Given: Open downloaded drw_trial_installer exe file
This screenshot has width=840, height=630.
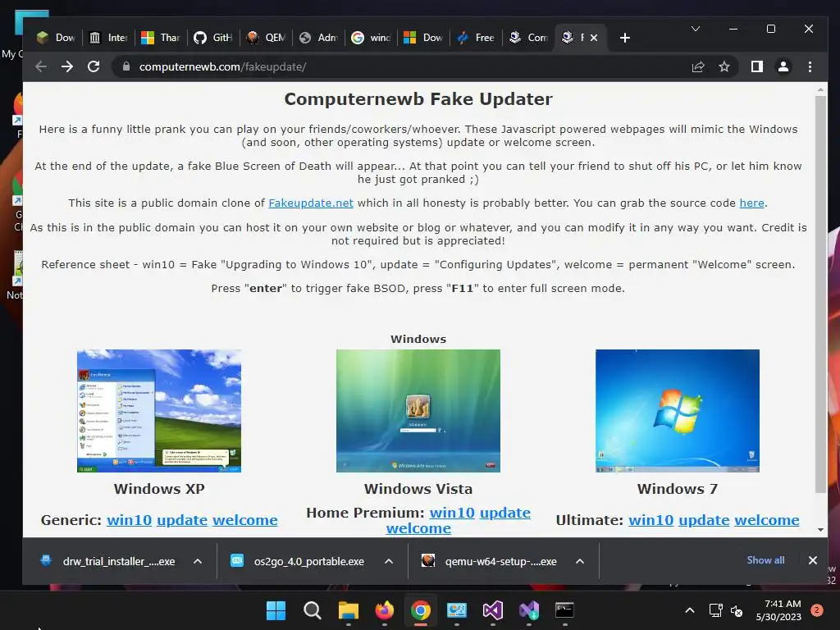Looking at the screenshot, I should pyautogui.click(x=108, y=561).
